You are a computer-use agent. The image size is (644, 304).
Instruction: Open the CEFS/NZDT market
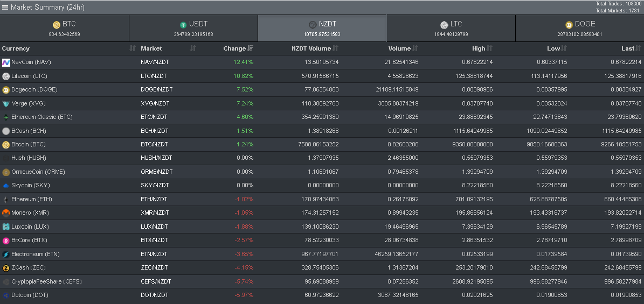tap(156, 281)
